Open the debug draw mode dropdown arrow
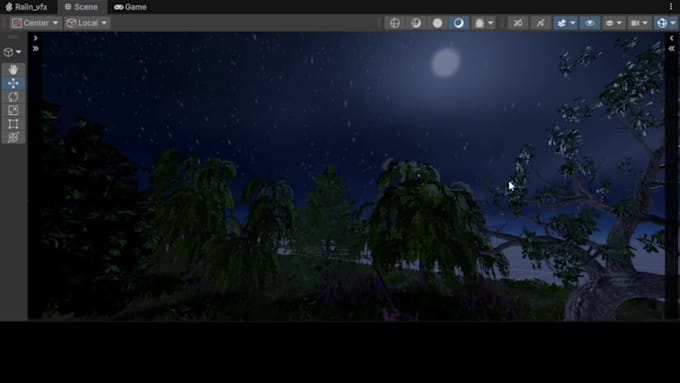Image resolution: width=680 pixels, height=383 pixels. point(490,23)
